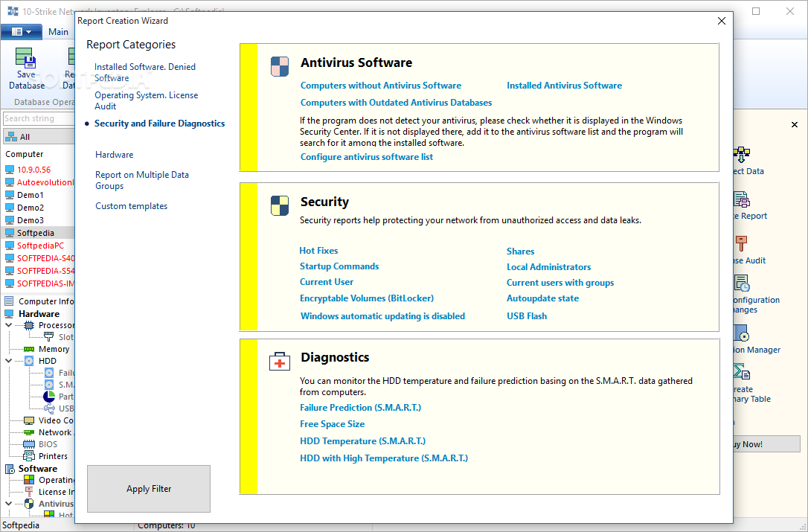Click the All computers group icon
The height and width of the screenshot is (532, 808).
[x=11, y=137]
